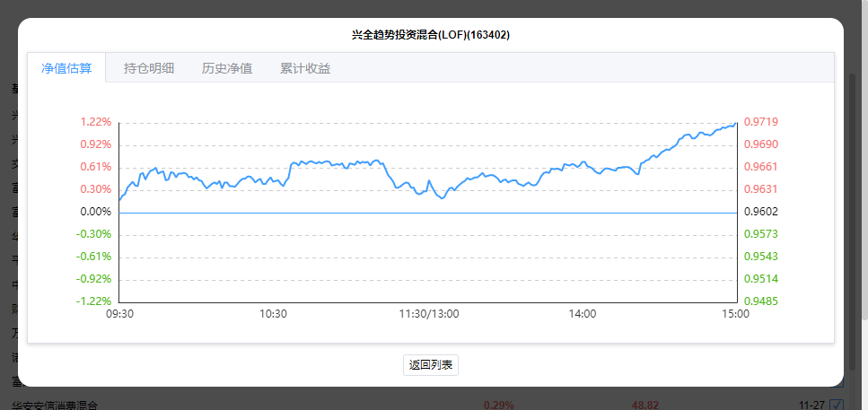Click the 0.9602 baseline net value label
This screenshot has width=868, height=410.
pyautogui.click(x=759, y=212)
